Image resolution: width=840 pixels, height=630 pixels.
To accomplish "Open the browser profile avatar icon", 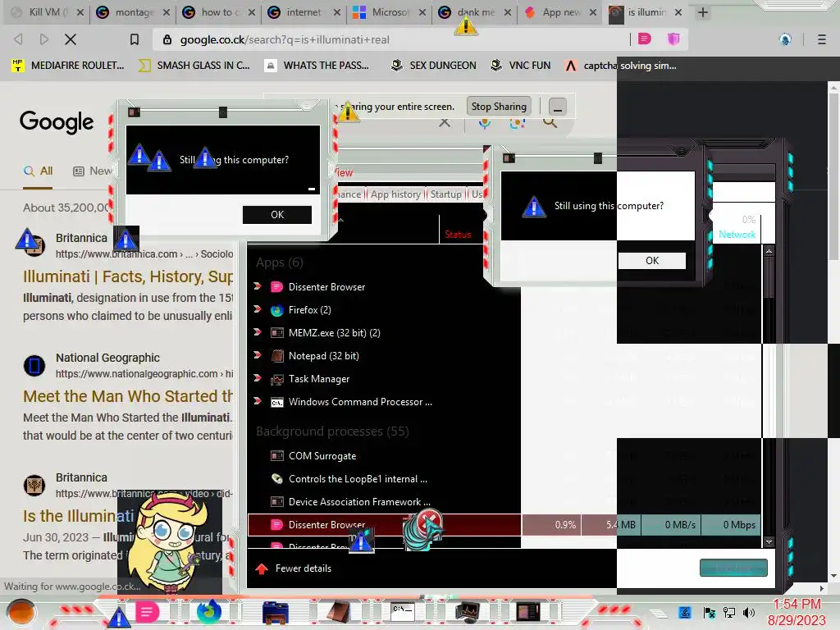I will click(785, 39).
